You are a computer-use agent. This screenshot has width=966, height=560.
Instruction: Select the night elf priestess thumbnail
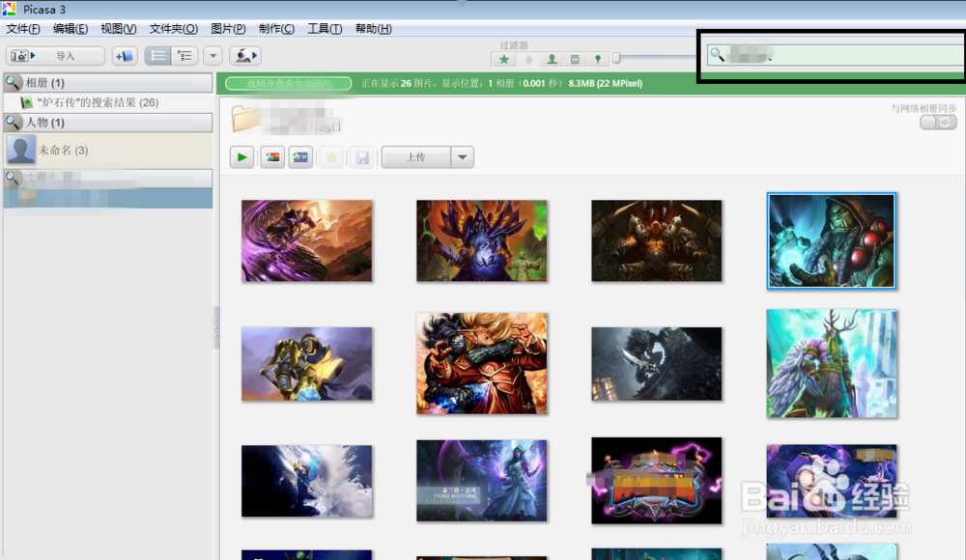[x=482, y=481]
